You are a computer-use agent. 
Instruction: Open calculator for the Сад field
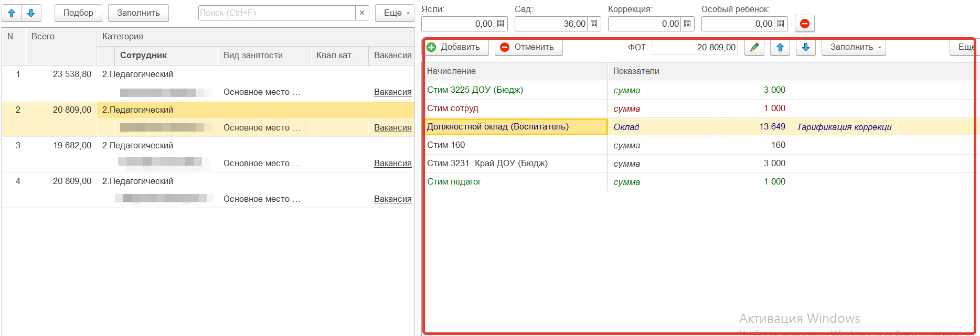click(594, 24)
